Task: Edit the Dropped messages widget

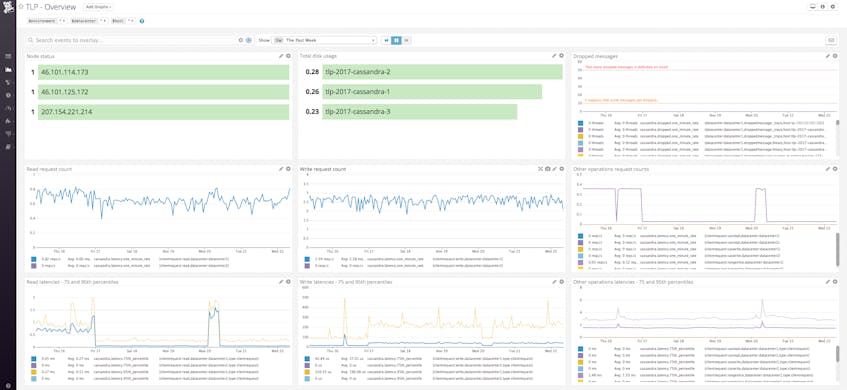Action: pos(828,56)
